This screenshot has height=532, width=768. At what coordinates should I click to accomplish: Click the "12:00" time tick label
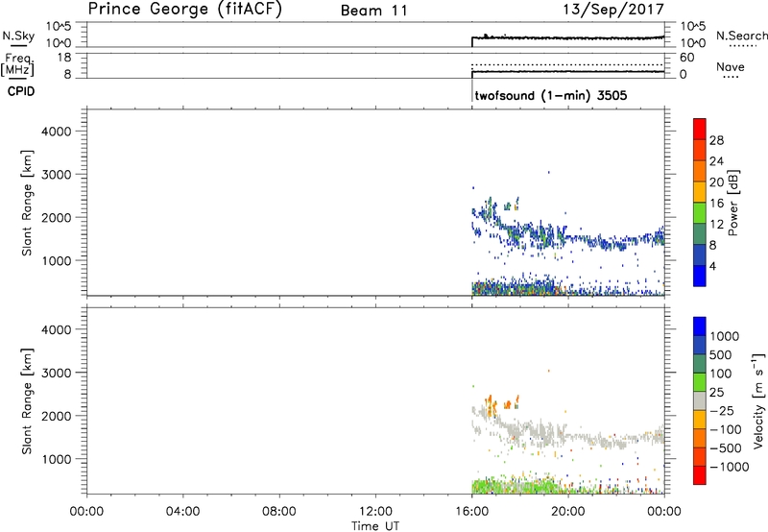coord(375,512)
